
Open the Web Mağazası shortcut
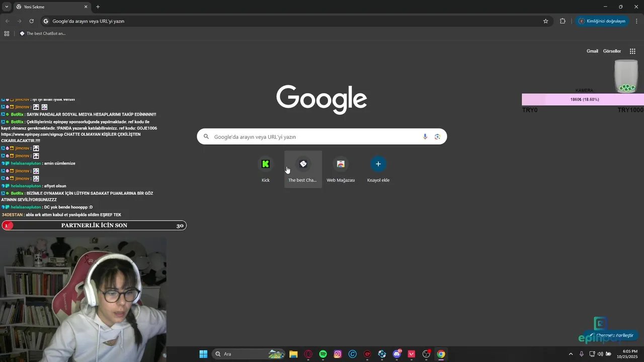point(341,169)
